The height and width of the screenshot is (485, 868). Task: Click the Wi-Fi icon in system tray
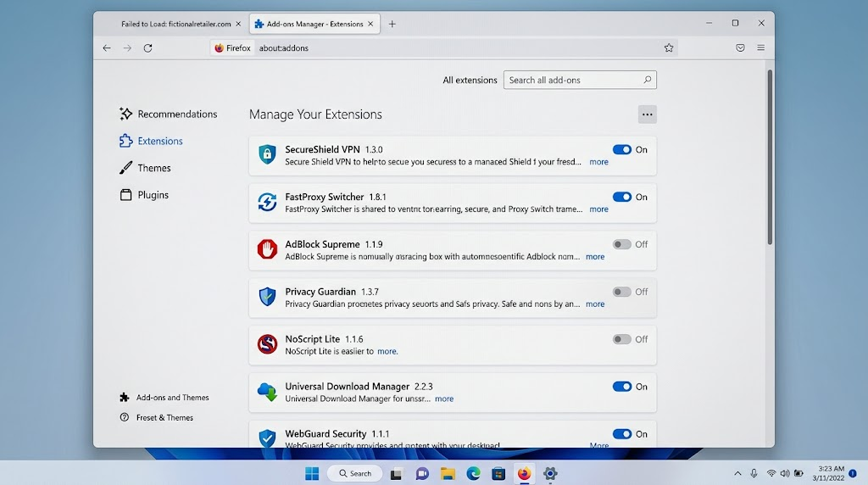coord(771,473)
